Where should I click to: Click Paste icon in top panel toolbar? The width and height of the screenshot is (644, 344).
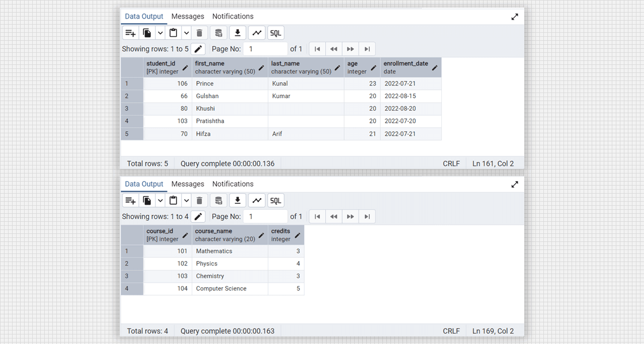pyautogui.click(x=174, y=33)
